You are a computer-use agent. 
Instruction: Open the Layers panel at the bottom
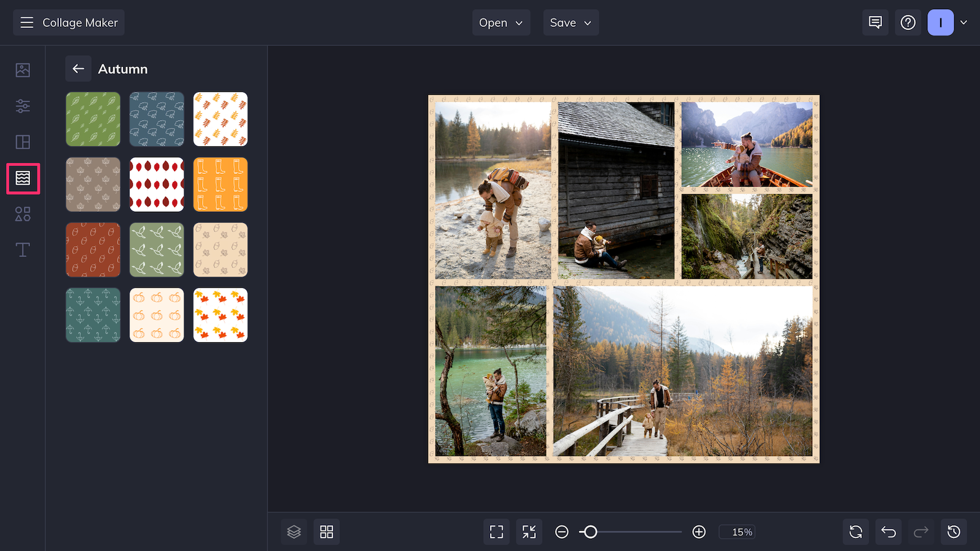[294, 531]
